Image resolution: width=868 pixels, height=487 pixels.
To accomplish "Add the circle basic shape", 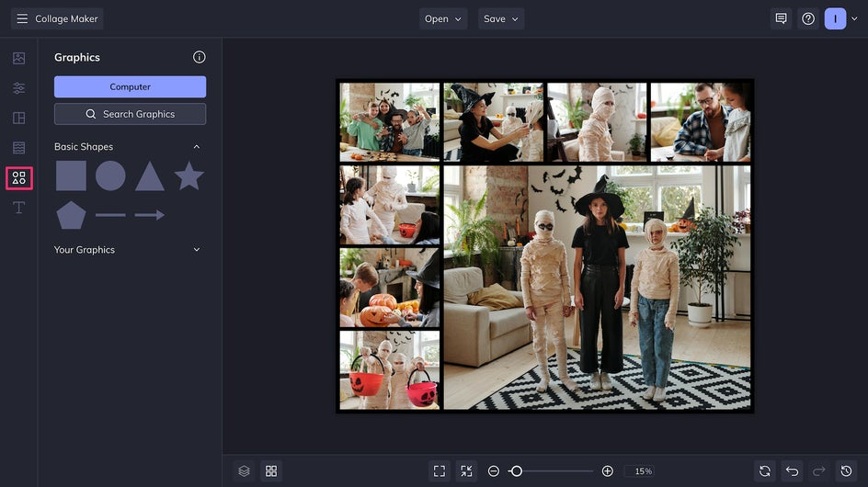I will (110, 176).
